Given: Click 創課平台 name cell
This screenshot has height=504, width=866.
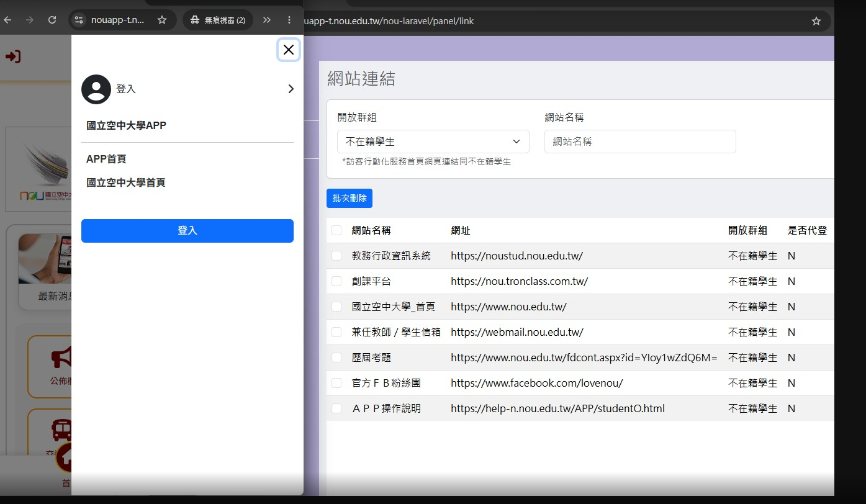Looking at the screenshot, I should 371,281.
